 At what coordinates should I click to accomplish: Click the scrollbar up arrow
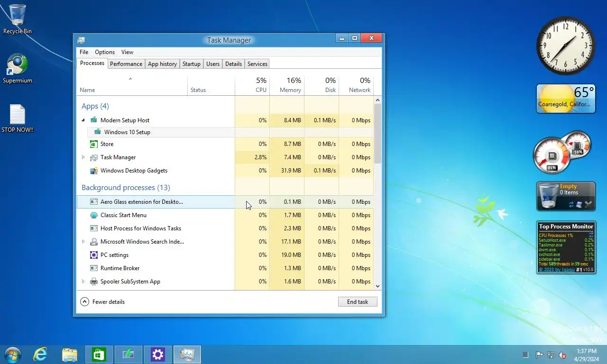coord(378,100)
